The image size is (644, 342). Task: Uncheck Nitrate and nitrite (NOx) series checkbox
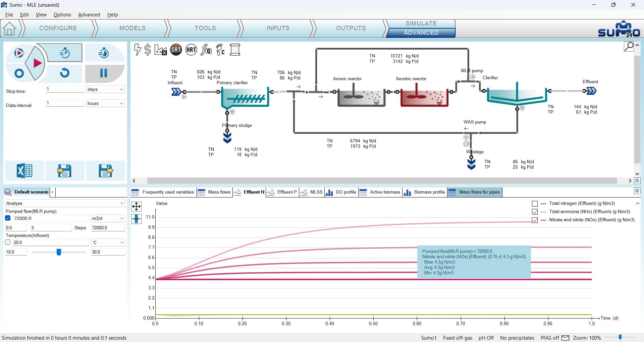point(535,220)
